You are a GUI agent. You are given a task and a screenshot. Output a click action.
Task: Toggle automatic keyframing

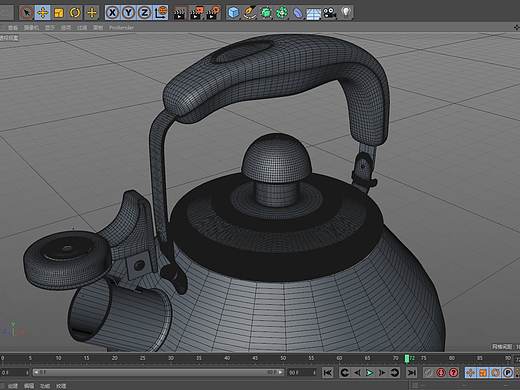click(x=453, y=372)
